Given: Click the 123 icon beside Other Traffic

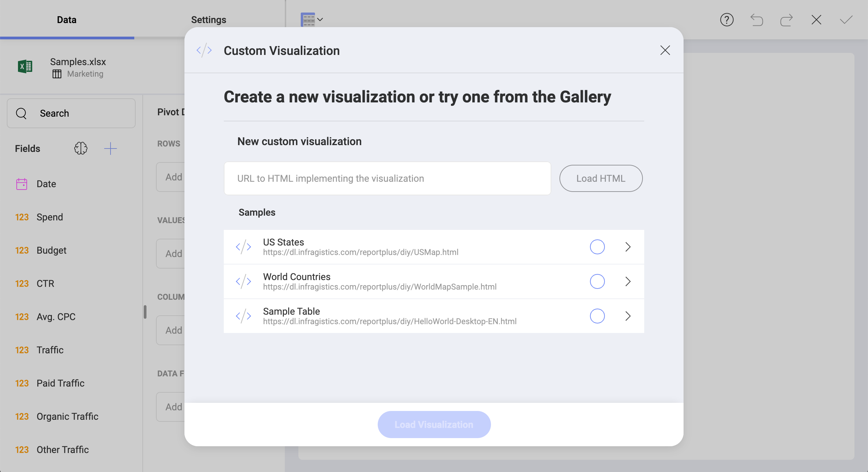Looking at the screenshot, I should point(22,450).
